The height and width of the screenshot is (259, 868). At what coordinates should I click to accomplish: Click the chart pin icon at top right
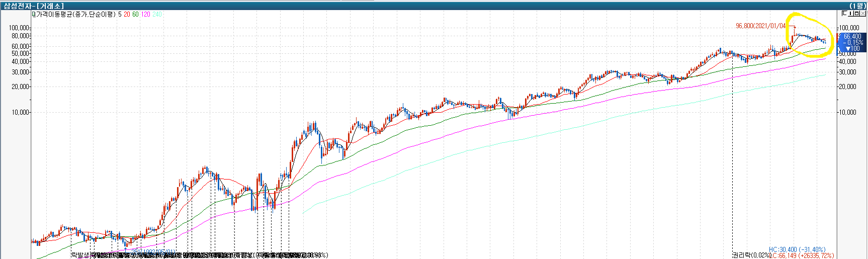click(844, 14)
